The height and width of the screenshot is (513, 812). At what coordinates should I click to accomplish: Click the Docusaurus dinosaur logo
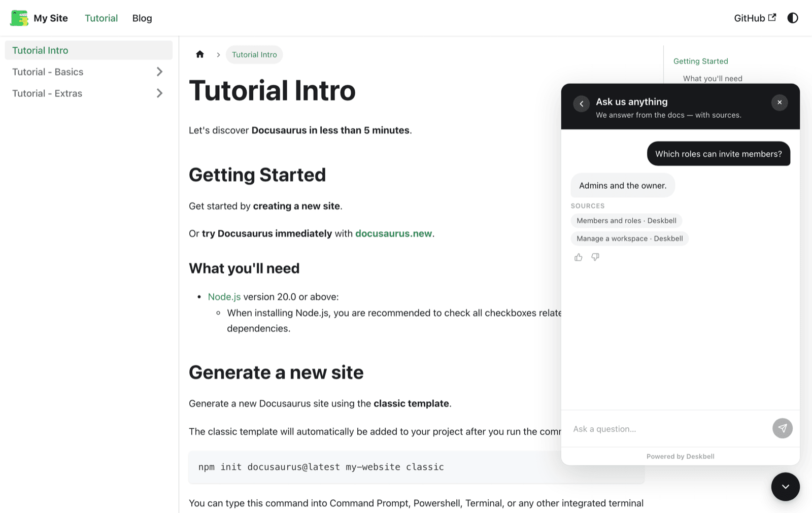(19, 18)
